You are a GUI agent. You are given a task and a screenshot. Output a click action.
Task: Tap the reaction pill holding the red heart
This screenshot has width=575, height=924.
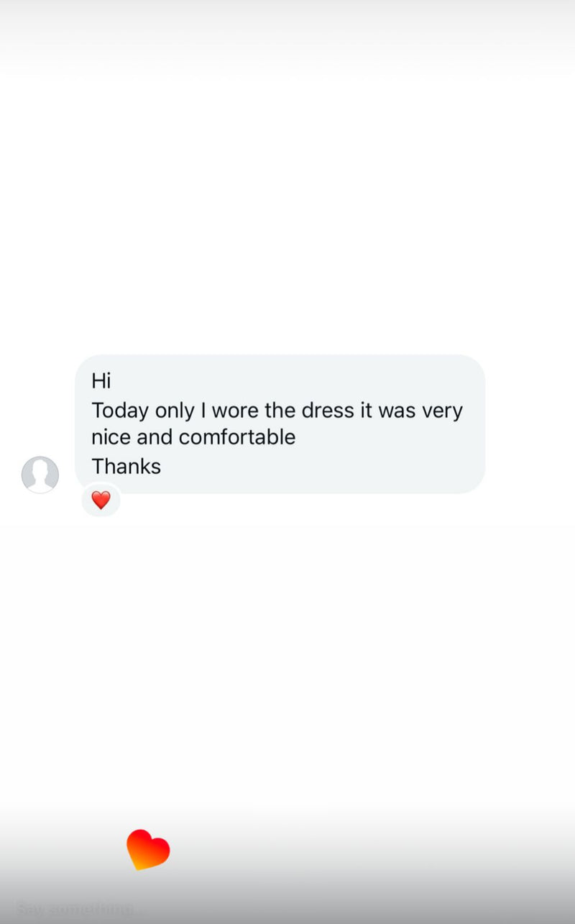click(x=101, y=500)
